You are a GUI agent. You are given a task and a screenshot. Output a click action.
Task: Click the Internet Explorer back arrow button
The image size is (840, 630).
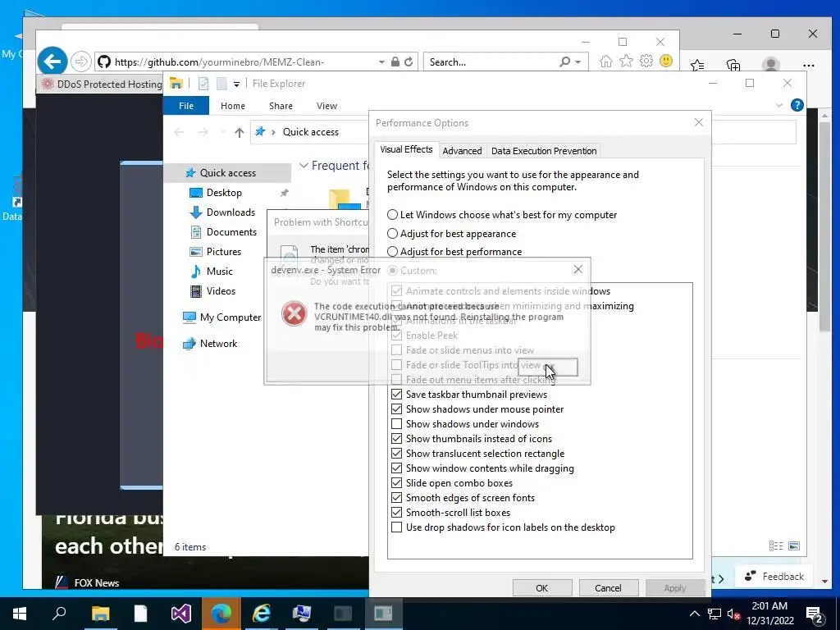[52, 62]
